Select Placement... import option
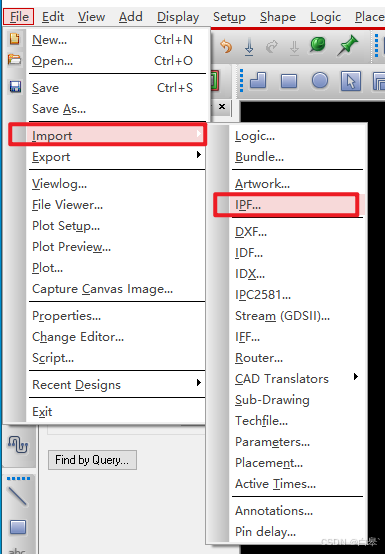The image size is (385, 554). tap(297, 462)
